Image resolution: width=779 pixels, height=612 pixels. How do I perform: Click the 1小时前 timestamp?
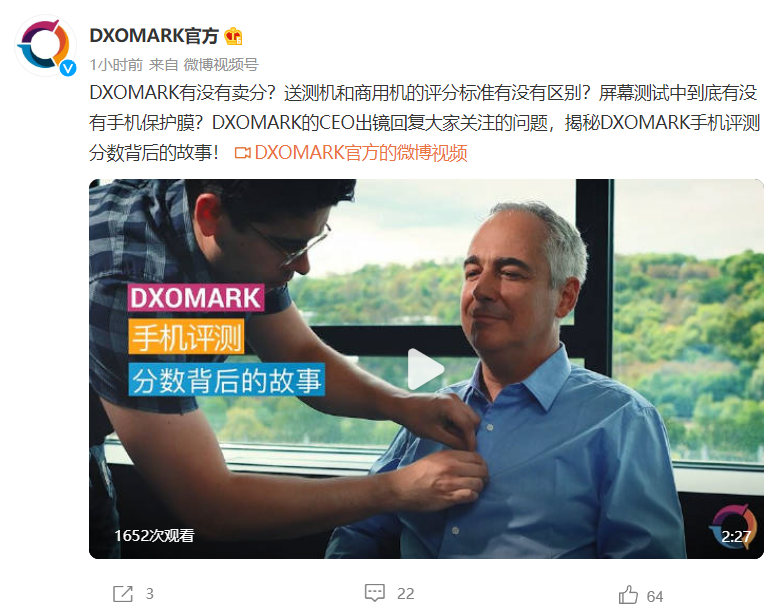[116, 65]
